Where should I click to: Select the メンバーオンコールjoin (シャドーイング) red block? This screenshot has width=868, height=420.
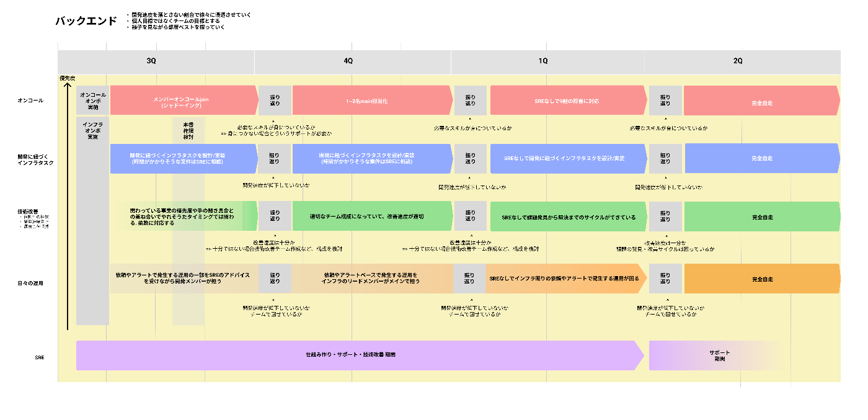[x=184, y=101]
